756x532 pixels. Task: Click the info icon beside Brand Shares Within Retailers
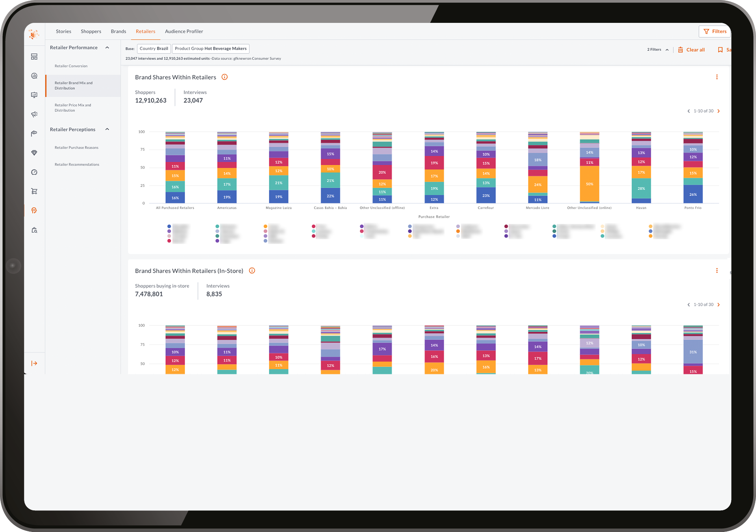pyautogui.click(x=224, y=77)
